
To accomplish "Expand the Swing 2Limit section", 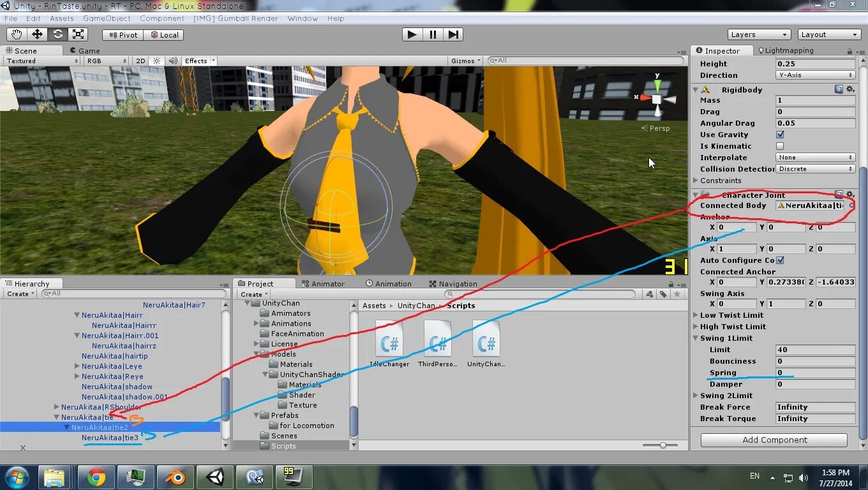I will click(696, 396).
